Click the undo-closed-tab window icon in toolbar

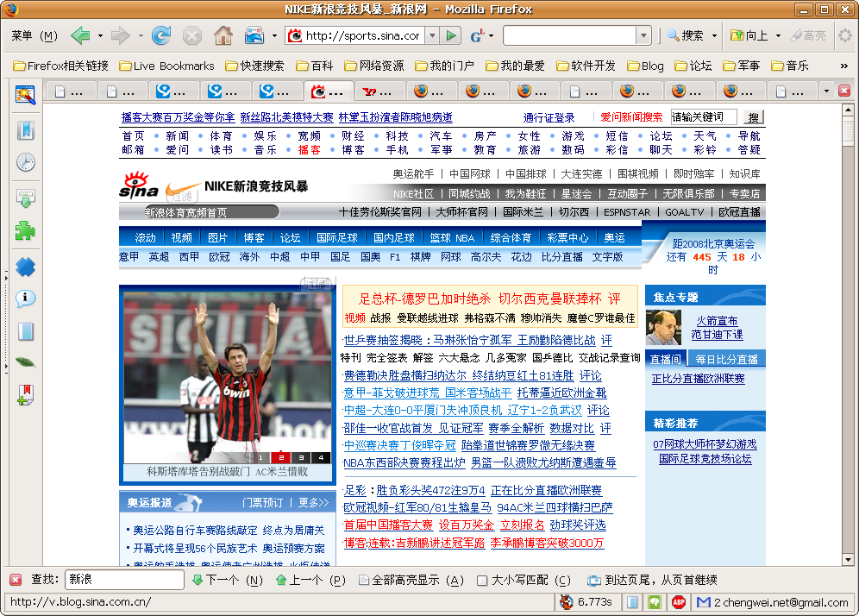click(254, 36)
